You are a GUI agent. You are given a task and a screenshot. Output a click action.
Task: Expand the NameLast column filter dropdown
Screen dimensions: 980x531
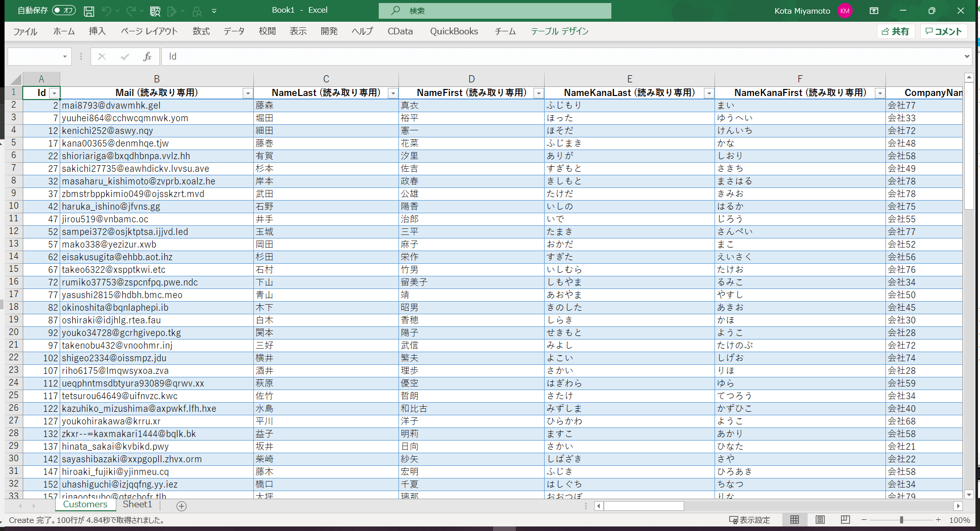pyautogui.click(x=393, y=93)
